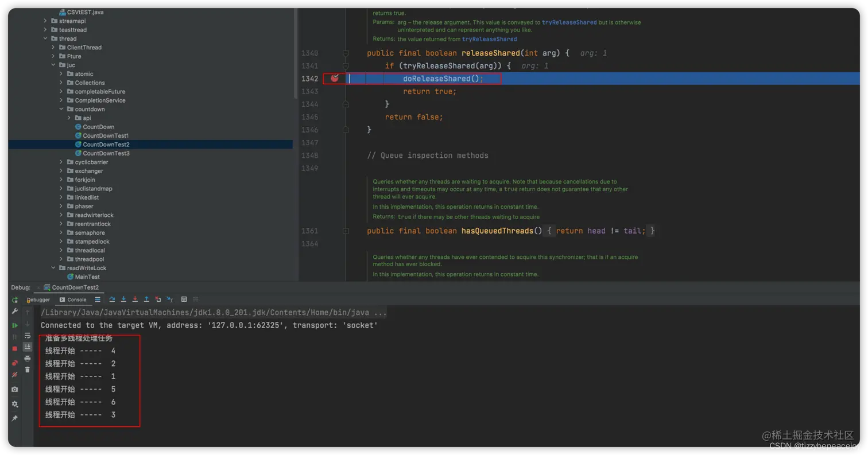868x455 pixels.
Task: Switch to the Console tab
Action: tap(72, 300)
